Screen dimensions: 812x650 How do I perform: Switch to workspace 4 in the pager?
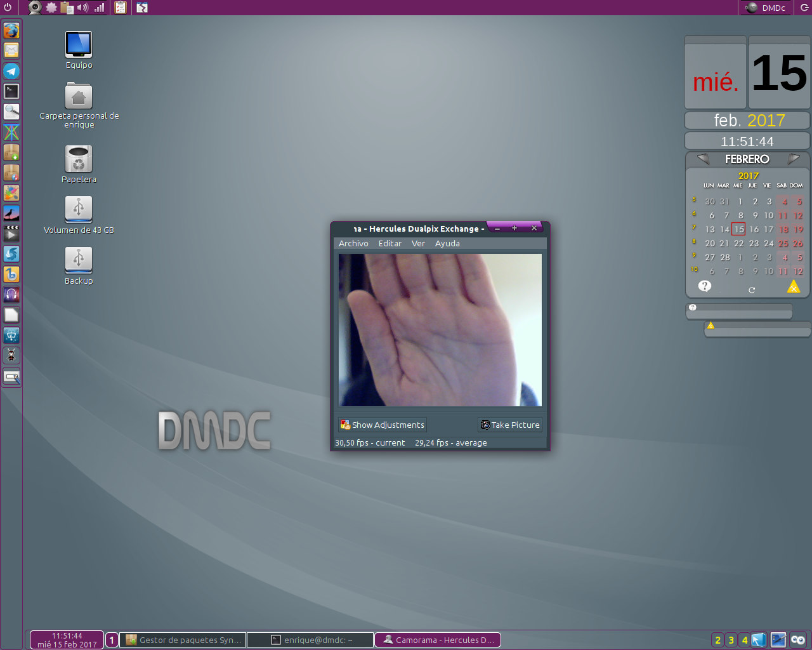tap(745, 640)
